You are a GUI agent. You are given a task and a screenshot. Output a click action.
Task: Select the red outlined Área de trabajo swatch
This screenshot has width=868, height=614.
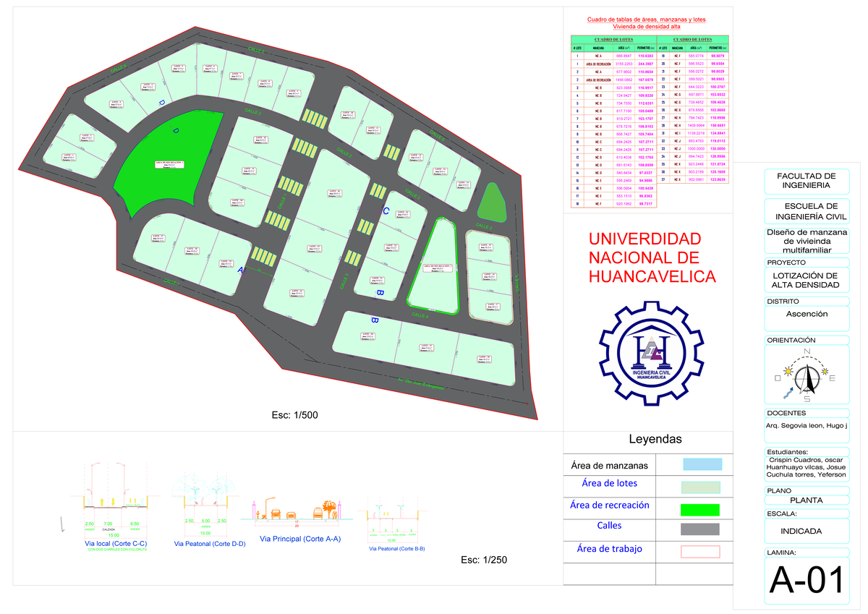tap(701, 552)
